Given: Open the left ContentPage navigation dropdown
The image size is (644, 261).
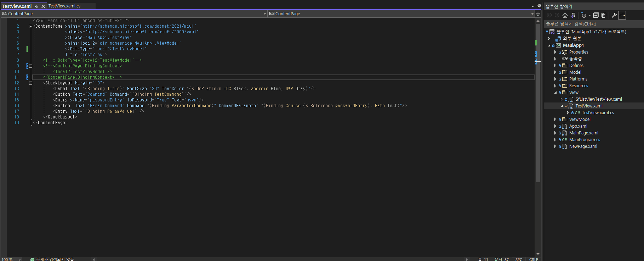Looking at the screenshot, I should coord(264,14).
